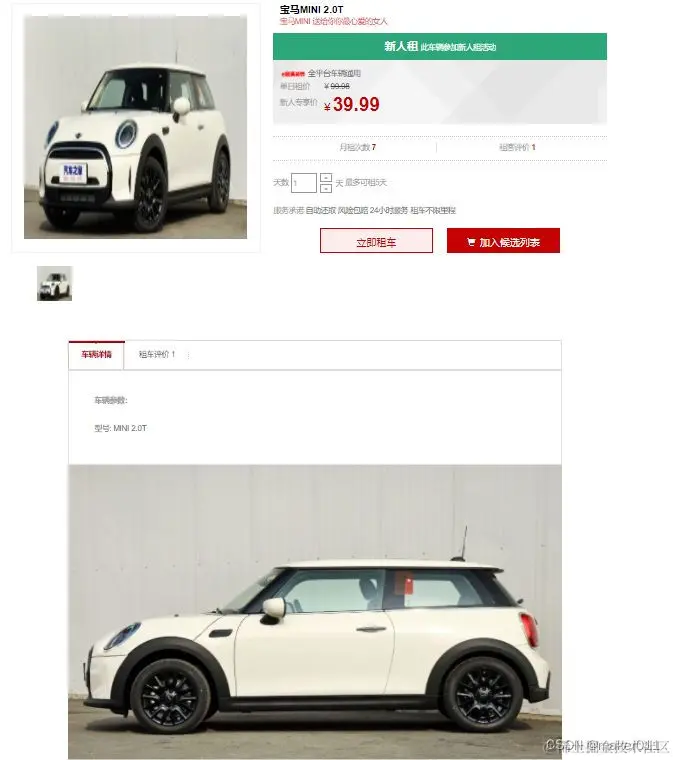The height and width of the screenshot is (760, 675).
Task: Click the shopping cart icon on the red button
Action: 471,242
